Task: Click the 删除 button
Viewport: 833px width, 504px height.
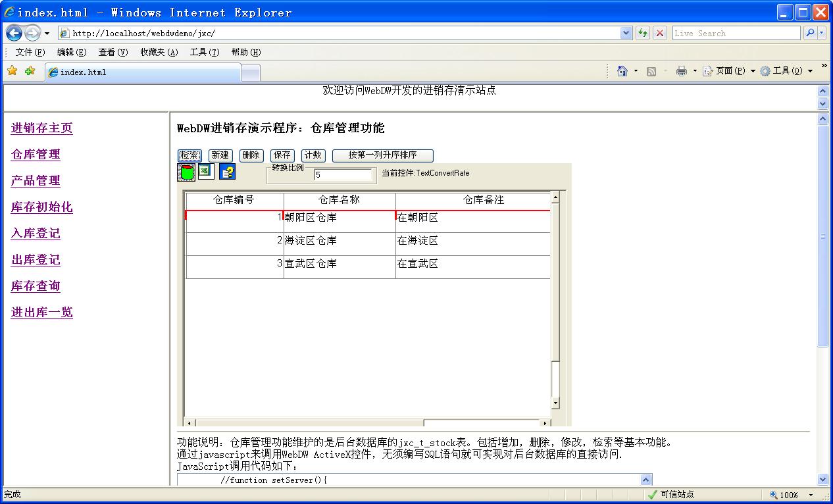Action: click(251, 155)
